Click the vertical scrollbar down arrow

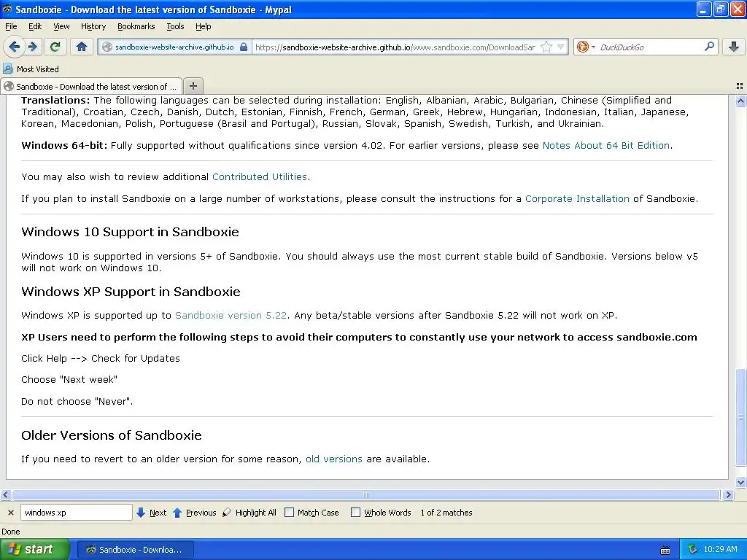pos(740,483)
